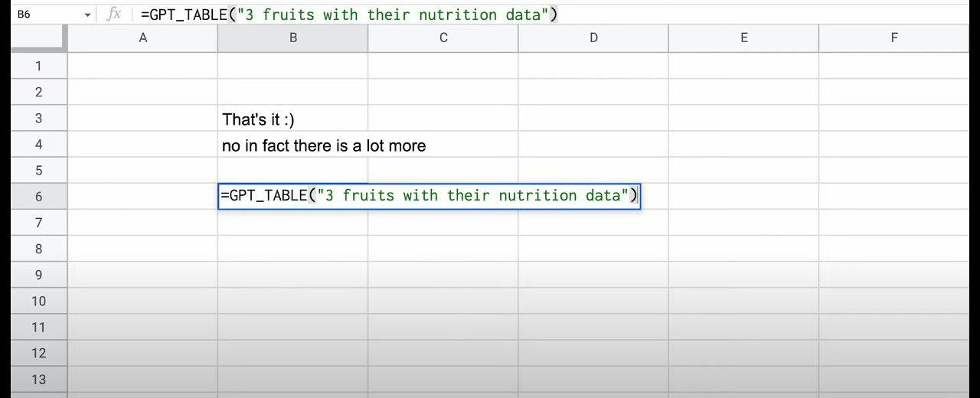
Task: Select row 3 header
Action: [x=38, y=118]
